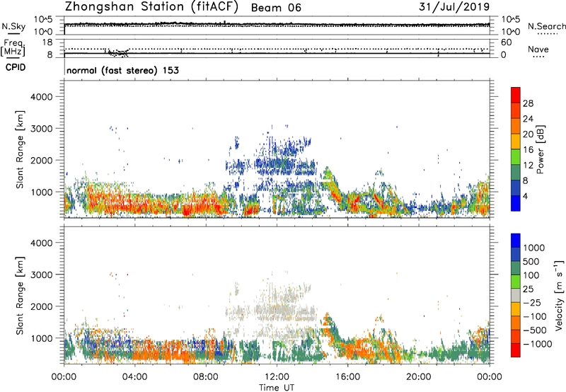
Task: Click inside the velocity range-time plot panel
Action: [277, 295]
